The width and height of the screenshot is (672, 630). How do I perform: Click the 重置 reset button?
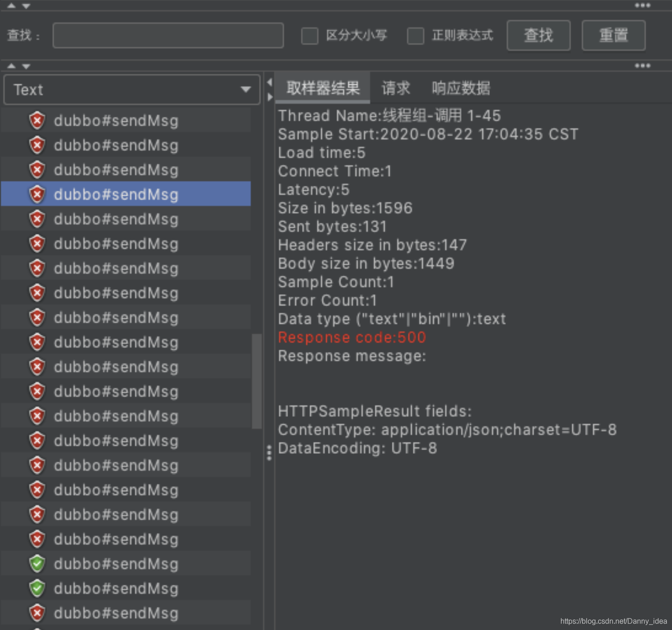coord(613,36)
